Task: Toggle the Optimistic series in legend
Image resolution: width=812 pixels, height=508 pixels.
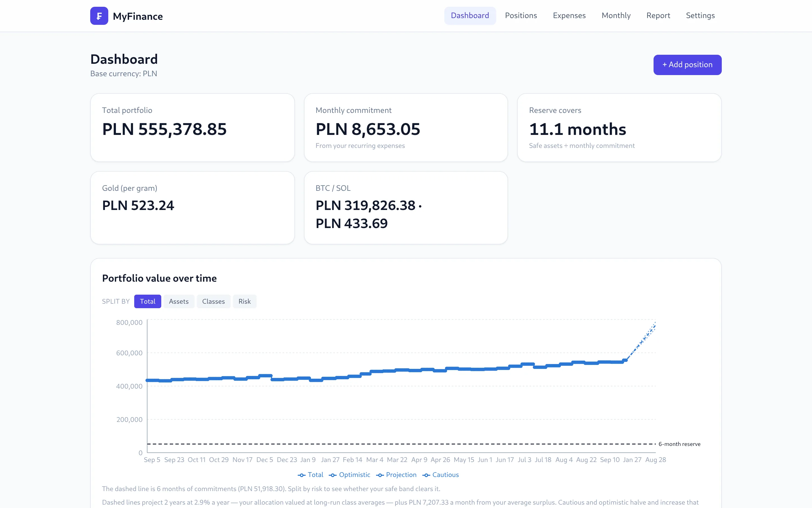Action: [x=349, y=475]
